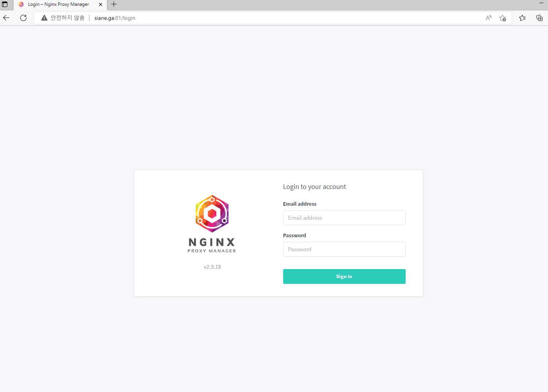
Task: Click the Sign in button
Action: (344, 276)
